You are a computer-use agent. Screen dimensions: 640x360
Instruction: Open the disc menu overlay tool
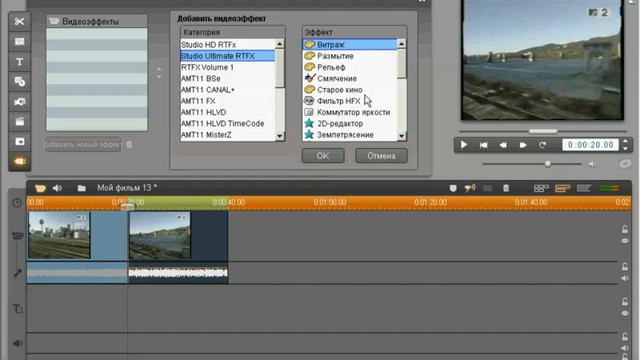point(19,82)
